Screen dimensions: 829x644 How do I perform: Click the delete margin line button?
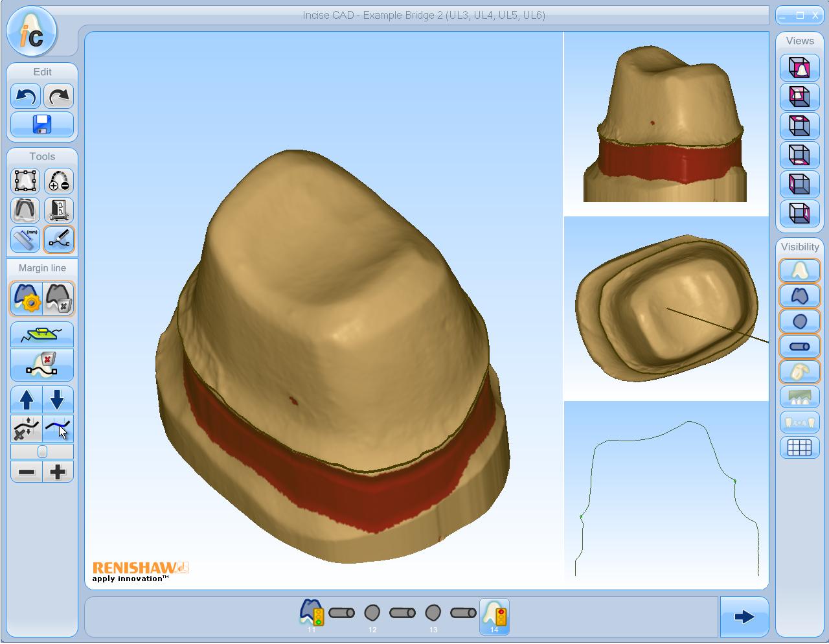(59, 298)
